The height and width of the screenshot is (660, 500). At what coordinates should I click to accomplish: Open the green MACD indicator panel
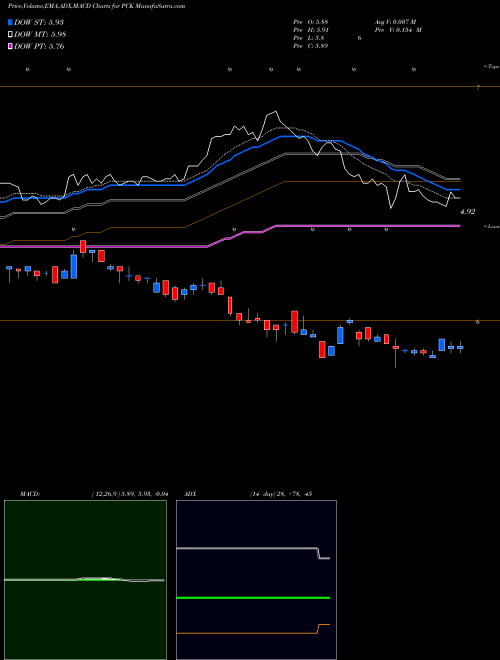tap(85, 580)
